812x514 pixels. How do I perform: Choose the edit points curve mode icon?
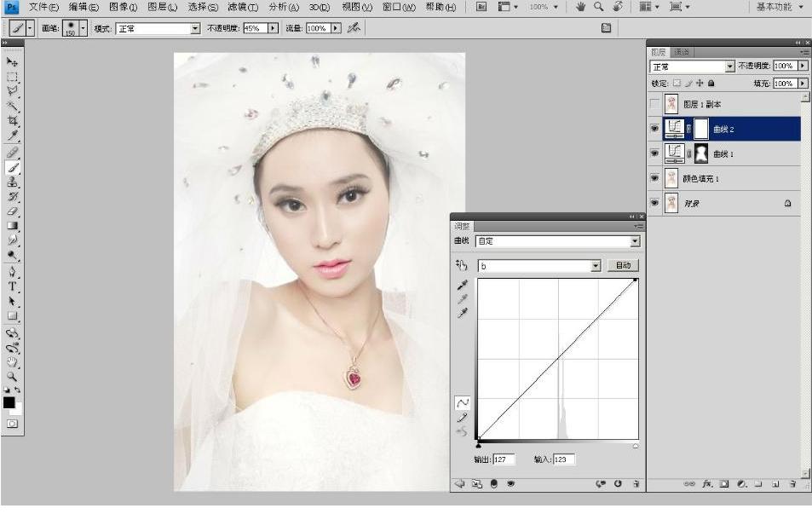462,402
